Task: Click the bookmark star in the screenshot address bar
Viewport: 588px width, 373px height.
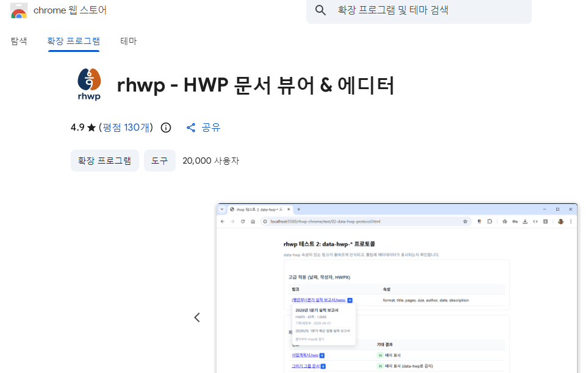Action: click(x=465, y=222)
